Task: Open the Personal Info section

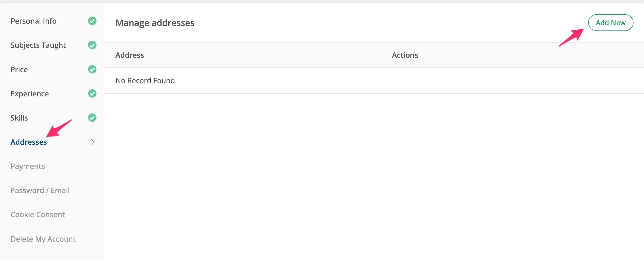Action: [34, 21]
